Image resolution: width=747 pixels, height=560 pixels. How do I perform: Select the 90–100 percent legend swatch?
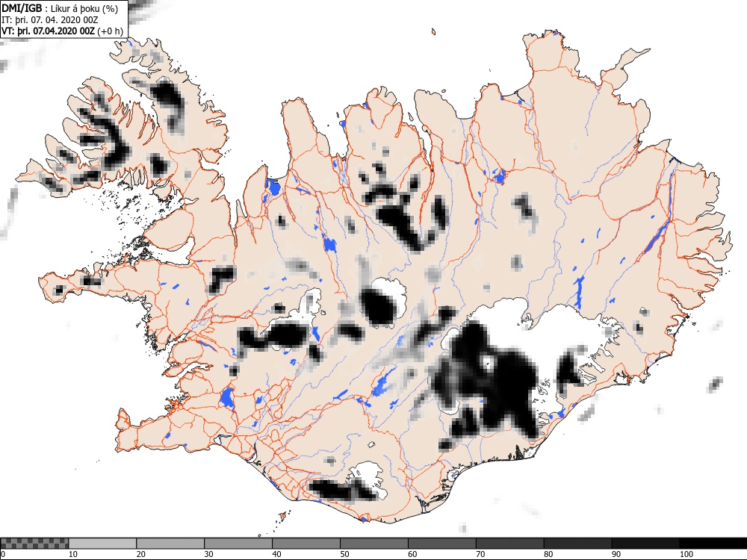[645, 544]
